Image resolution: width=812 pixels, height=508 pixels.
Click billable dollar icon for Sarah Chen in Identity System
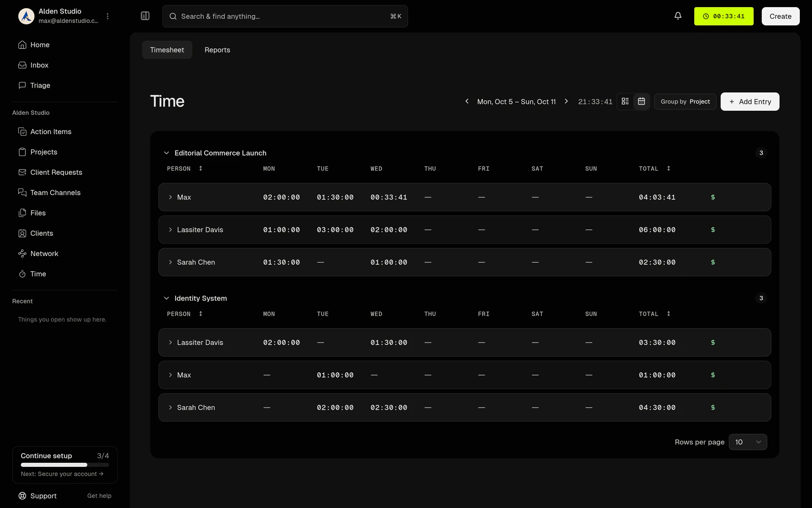pyautogui.click(x=713, y=407)
